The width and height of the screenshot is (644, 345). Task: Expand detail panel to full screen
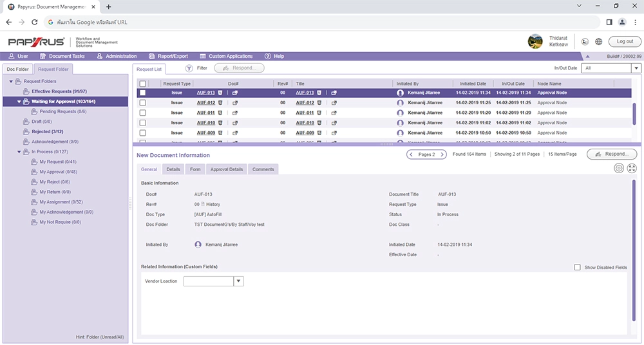tap(631, 168)
